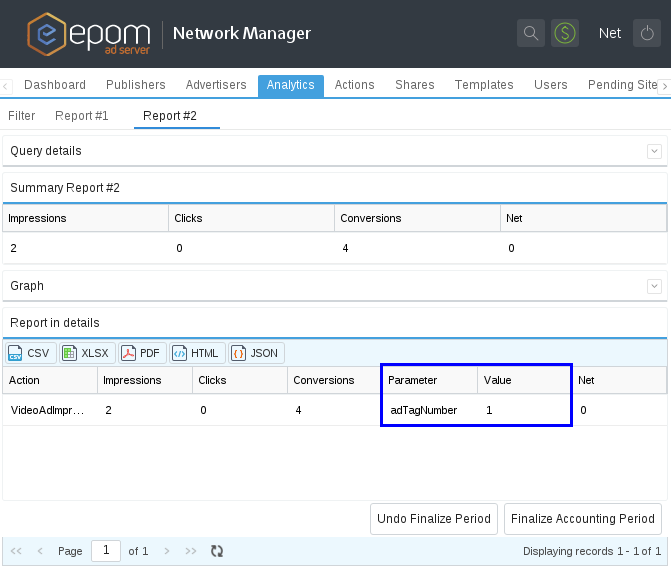Image resolution: width=671 pixels, height=569 pixels.
Task: Switch to the Report #1 subtab
Action: pos(82,116)
